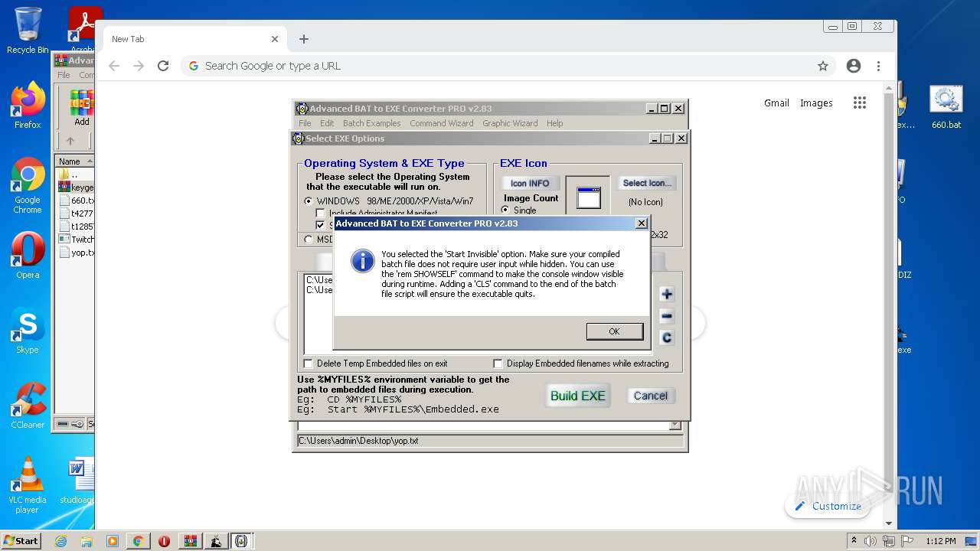
Task: Click Google Chrome desktop shortcut
Action: click(28, 186)
